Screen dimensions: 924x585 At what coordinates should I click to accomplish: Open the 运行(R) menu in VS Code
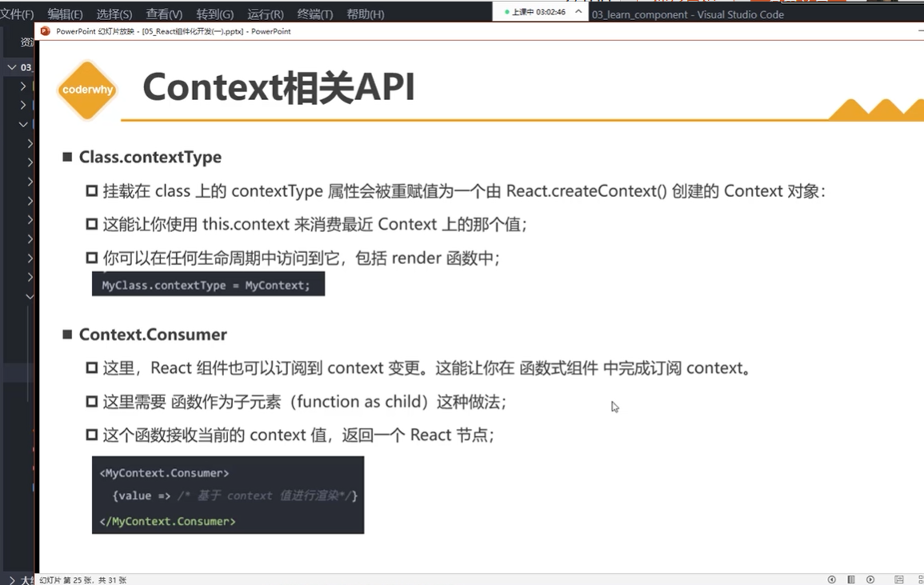coord(265,14)
